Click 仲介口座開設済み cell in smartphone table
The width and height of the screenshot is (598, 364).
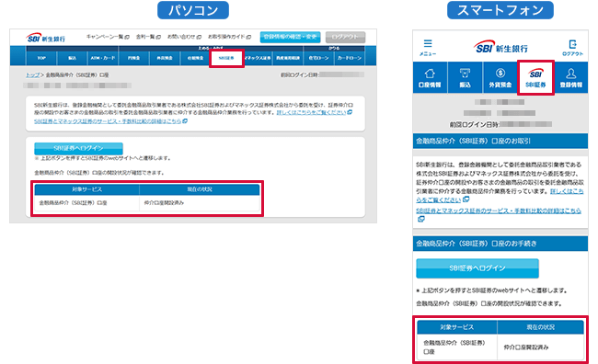click(x=540, y=347)
